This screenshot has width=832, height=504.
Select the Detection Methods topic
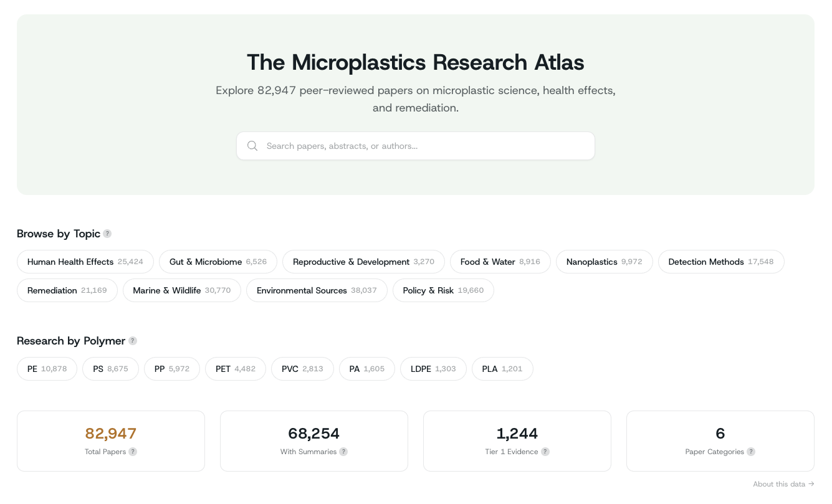click(x=720, y=262)
